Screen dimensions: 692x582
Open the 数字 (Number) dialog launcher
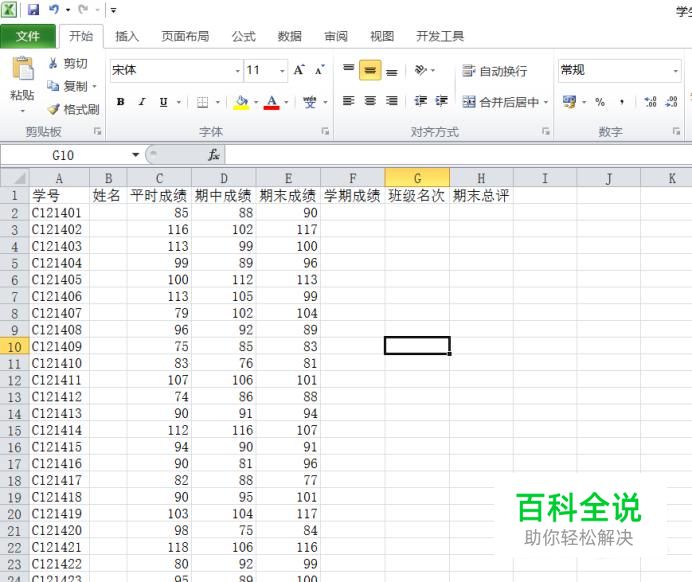676,131
